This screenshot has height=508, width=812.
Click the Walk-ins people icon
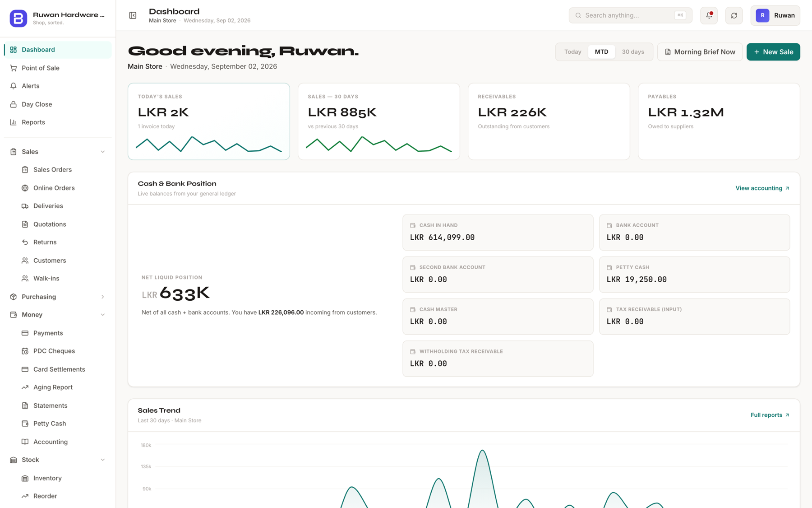point(25,279)
